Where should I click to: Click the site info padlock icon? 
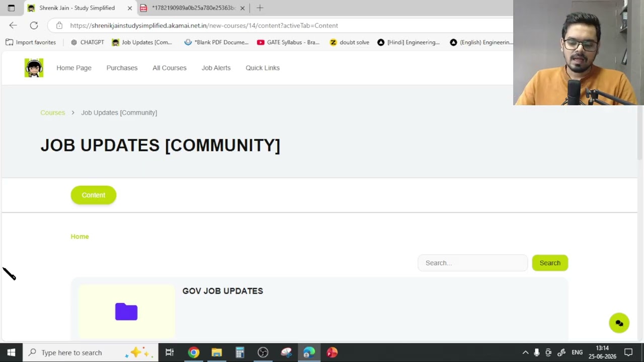pos(59,25)
